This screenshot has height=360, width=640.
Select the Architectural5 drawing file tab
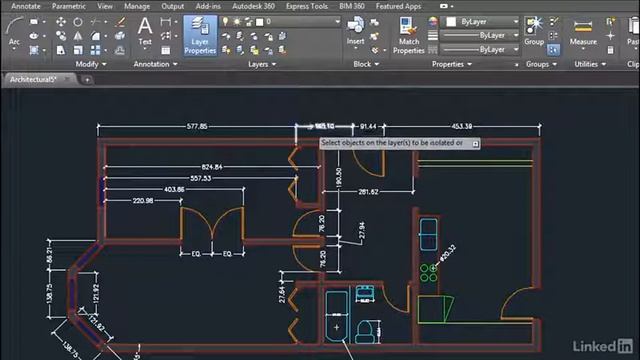[x=40, y=79]
